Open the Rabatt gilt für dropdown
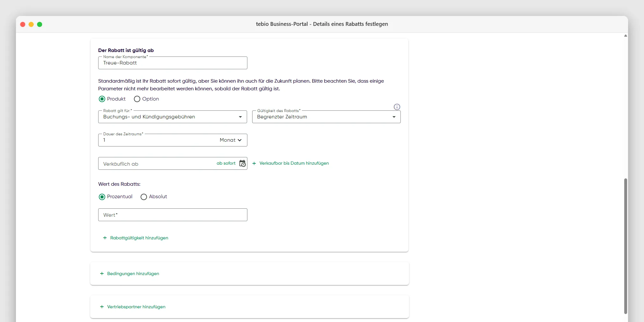The width and height of the screenshot is (644, 322). tap(172, 117)
